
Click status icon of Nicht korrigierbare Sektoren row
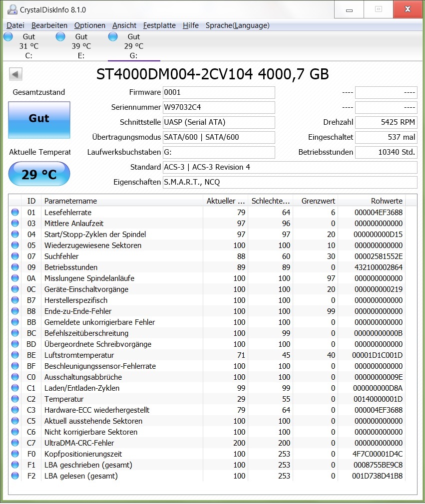click(15, 432)
